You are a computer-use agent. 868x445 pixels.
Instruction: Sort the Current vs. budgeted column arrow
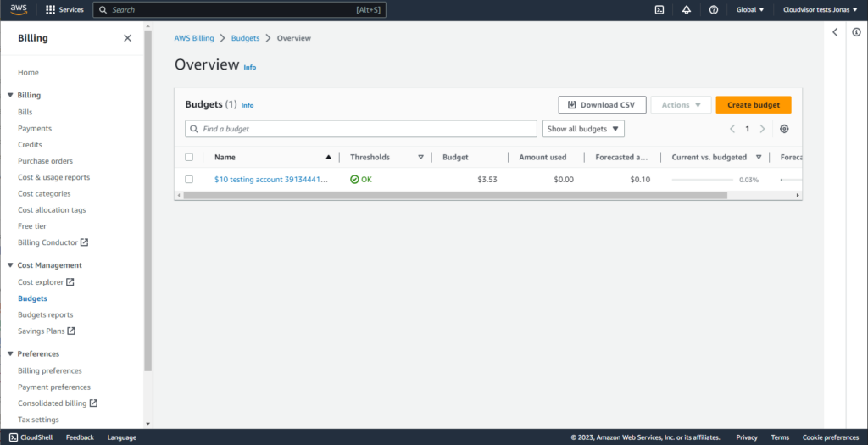coord(759,157)
